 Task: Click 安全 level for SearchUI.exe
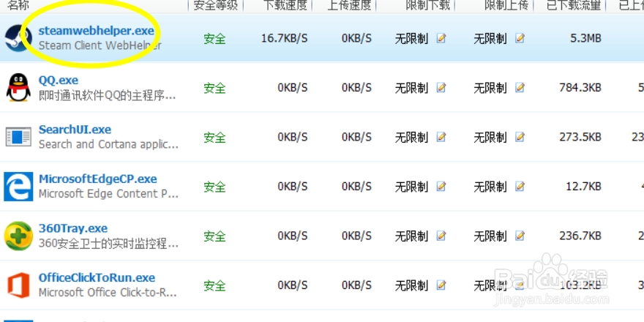(x=215, y=137)
